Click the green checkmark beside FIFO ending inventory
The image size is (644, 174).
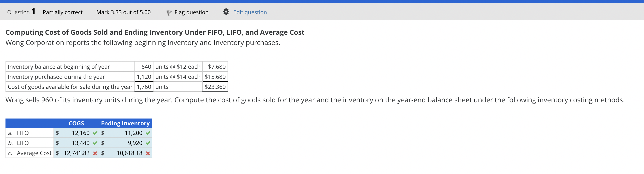pyautogui.click(x=147, y=133)
